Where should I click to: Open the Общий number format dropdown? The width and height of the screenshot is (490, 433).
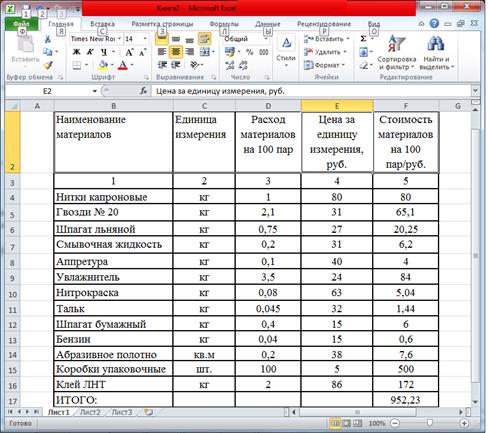(266, 39)
